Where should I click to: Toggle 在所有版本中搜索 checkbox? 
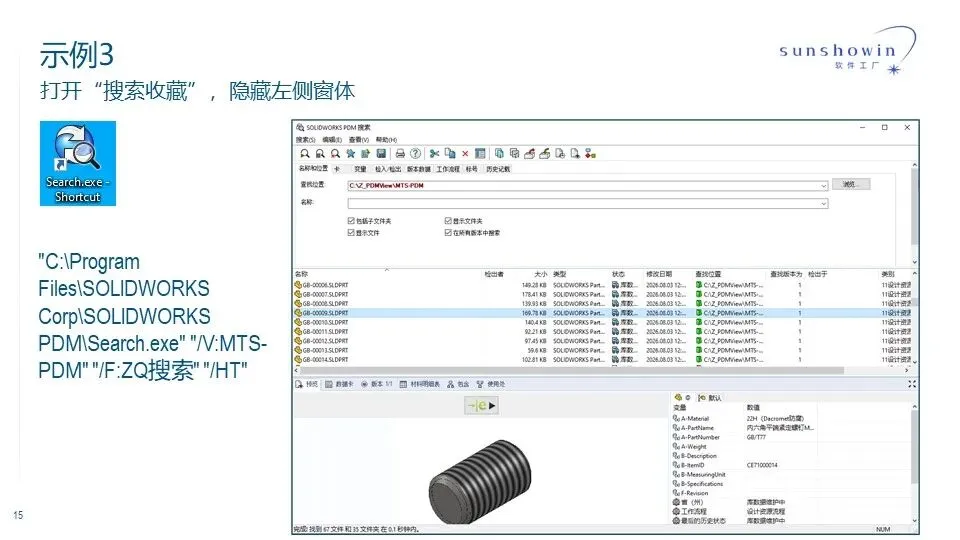coord(448,233)
